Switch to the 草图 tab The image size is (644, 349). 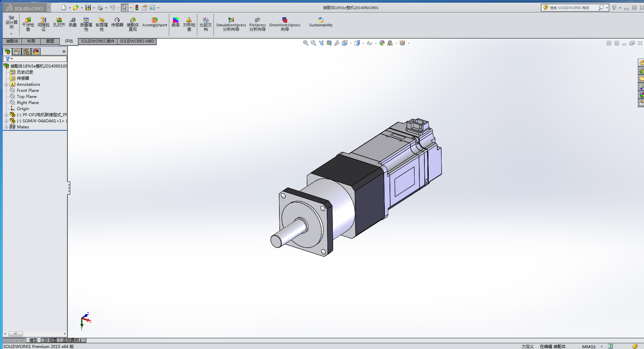click(50, 41)
